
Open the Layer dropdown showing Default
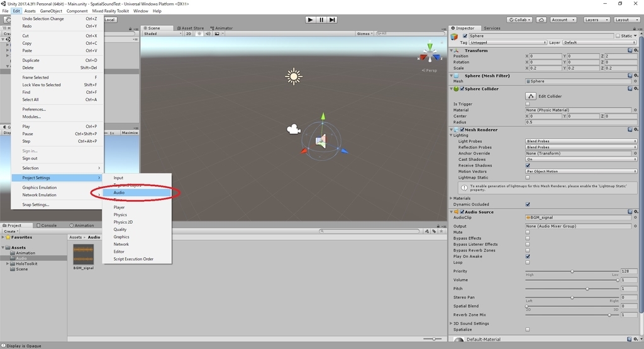[599, 43]
